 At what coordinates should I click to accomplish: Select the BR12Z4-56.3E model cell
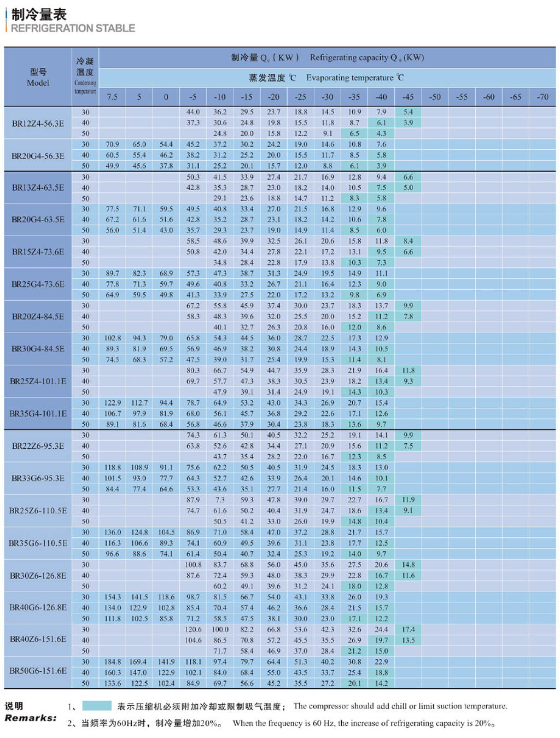38,124
